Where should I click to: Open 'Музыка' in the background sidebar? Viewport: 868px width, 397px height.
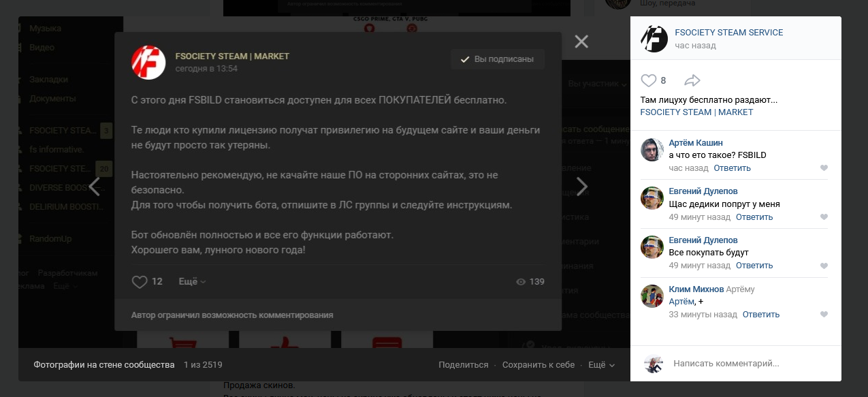click(45, 29)
